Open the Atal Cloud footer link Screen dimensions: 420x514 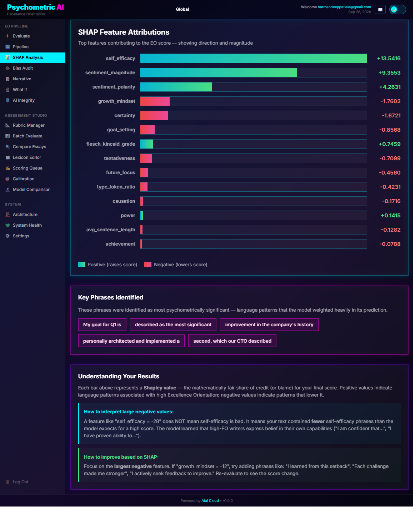pyautogui.click(x=210, y=501)
